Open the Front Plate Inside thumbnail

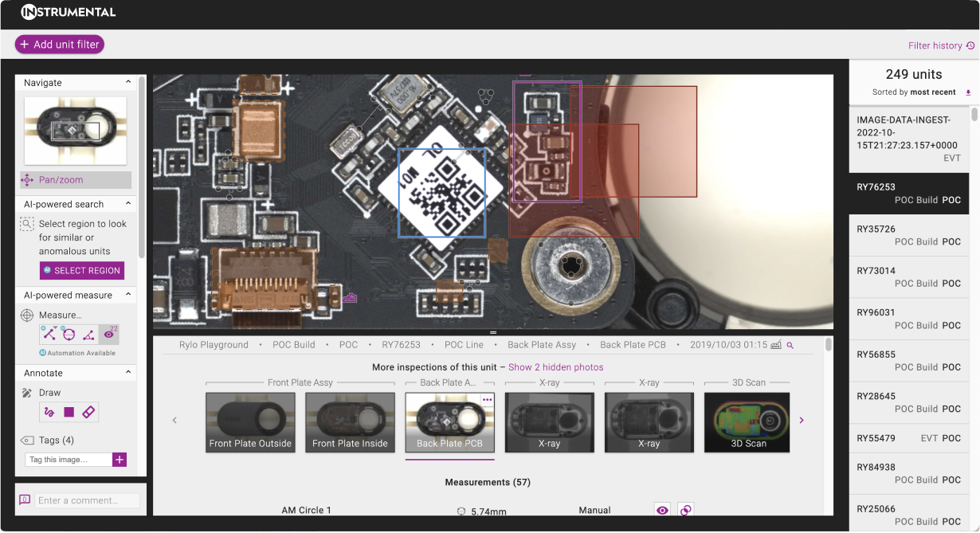[350, 422]
